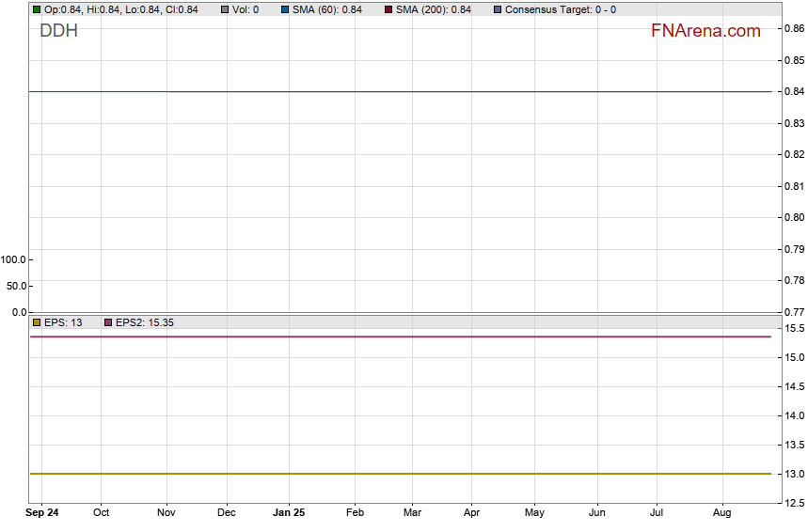Click the 15.5 value on EPS axis
The width and height of the screenshot is (808, 532).
coord(793,329)
